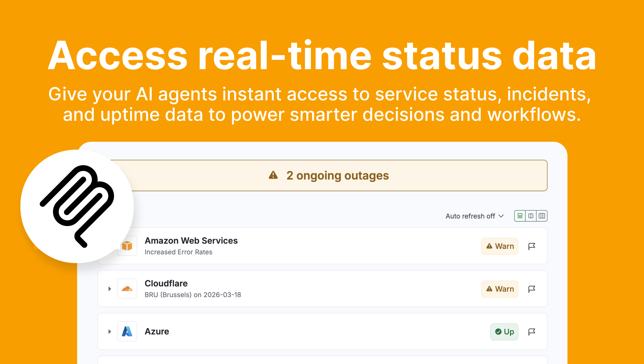Image resolution: width=644 pixels, height=364 pixels.
Task: Flag the Amazon Web Services row
Action: click(x=532, y=246)
